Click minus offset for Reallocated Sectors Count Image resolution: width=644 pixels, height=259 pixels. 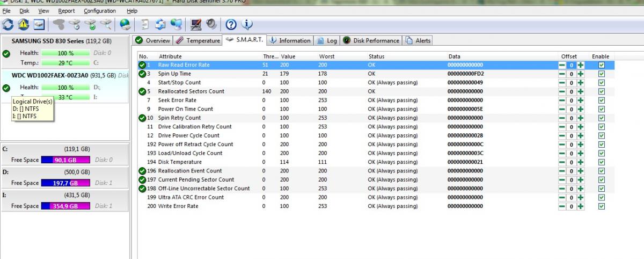tap(562, 91)
